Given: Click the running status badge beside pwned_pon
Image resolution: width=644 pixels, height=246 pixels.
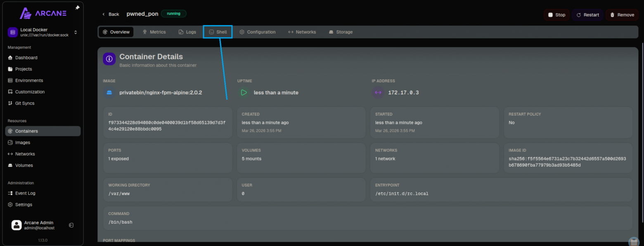Looking at the screenshot, I should [x=173, y=14].
